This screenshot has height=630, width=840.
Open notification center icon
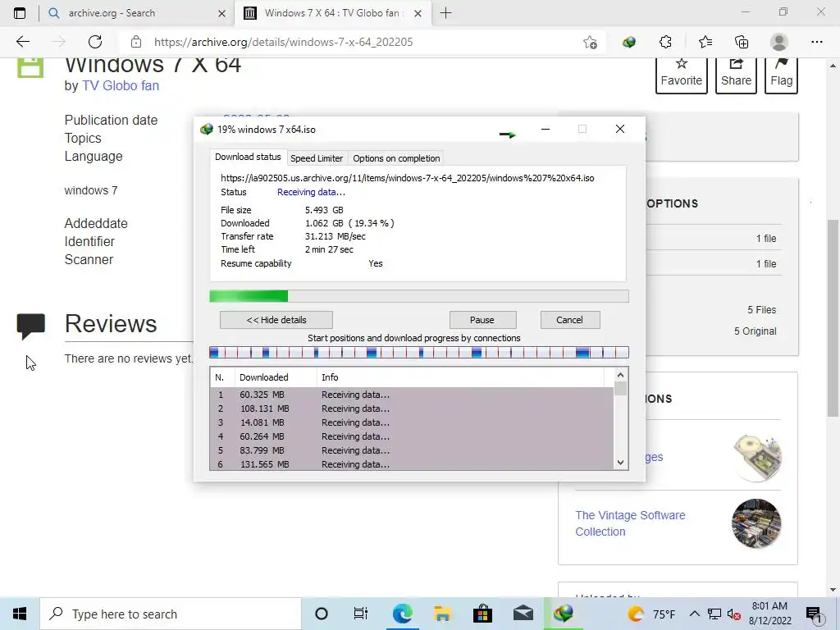click(814, 614)
